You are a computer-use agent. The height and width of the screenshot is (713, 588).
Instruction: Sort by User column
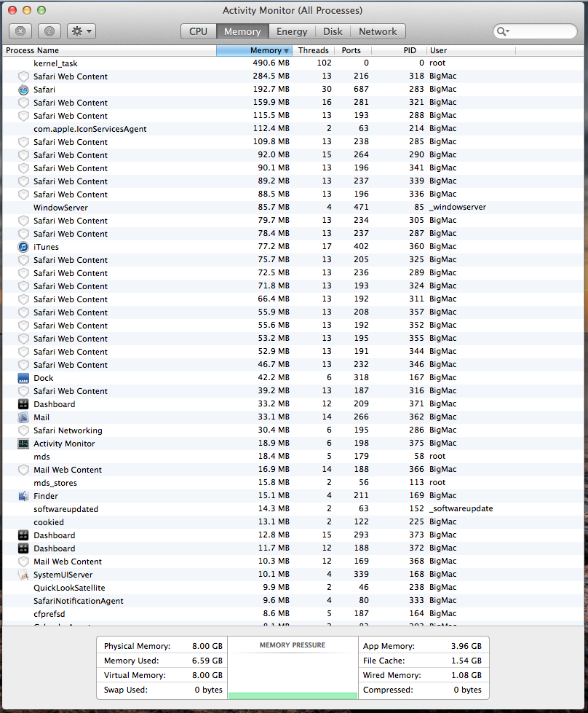(471, 50)
